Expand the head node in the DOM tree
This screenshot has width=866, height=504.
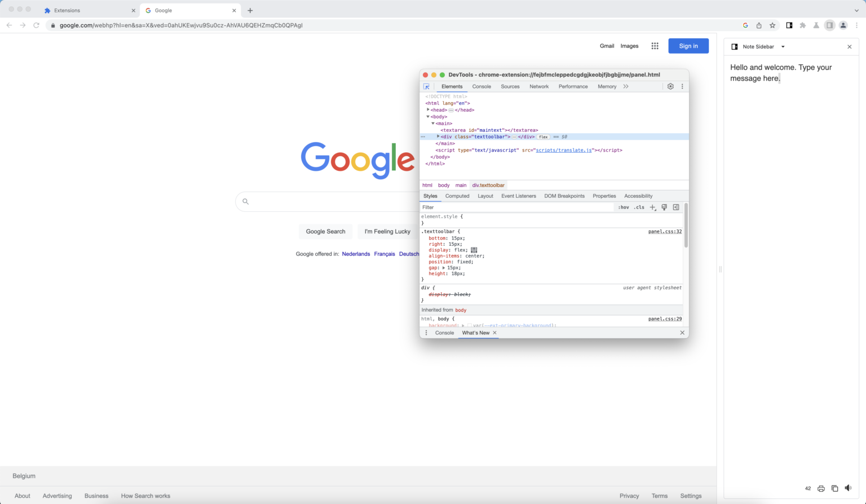coord(428,110)
